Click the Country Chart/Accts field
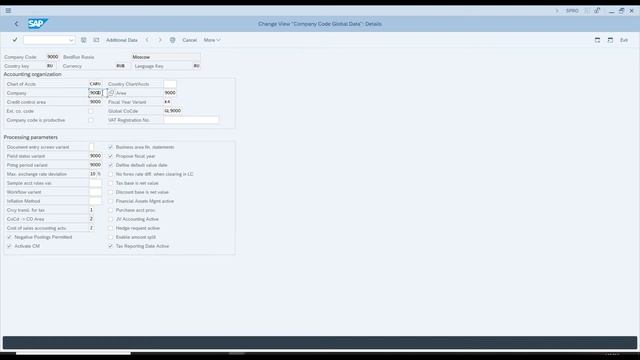The height and width of the screenshot is (360, 640). point(170,84)
